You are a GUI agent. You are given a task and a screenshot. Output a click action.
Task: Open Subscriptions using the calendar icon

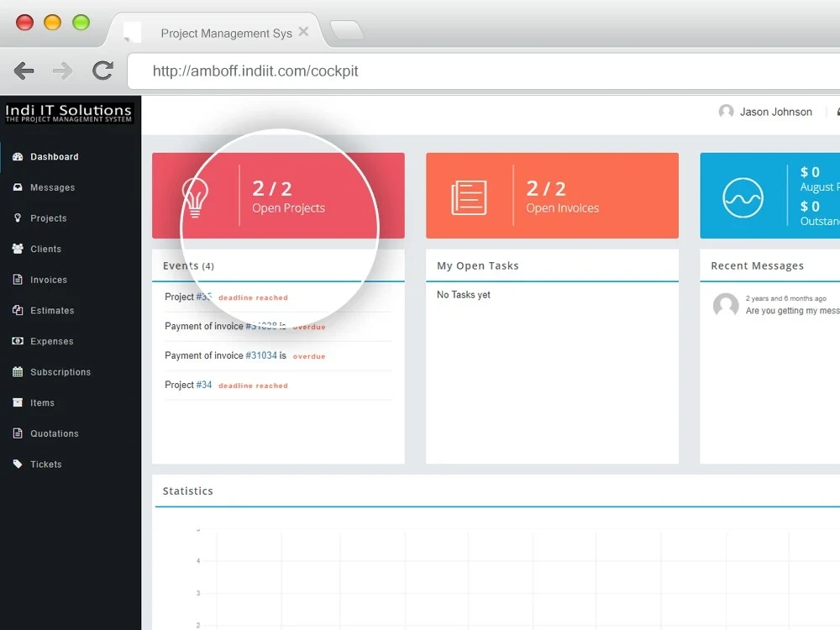[x=18, y=371]
